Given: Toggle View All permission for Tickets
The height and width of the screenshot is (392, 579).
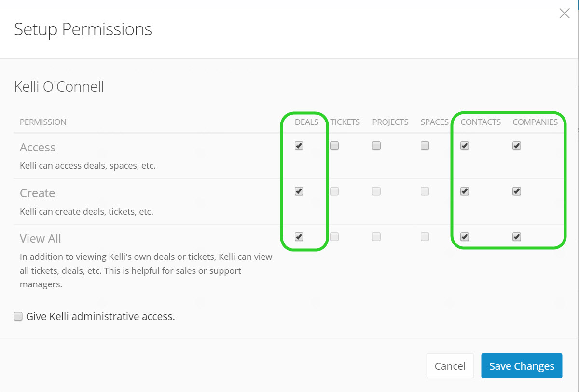Looking at the screenshot, I should tap(334, 237).
